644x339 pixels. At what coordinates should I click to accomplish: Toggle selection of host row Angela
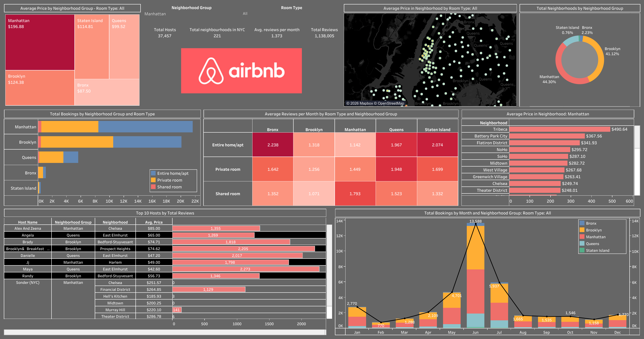click(28, 235)
